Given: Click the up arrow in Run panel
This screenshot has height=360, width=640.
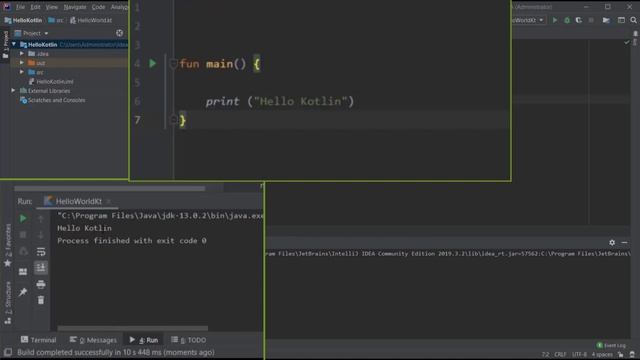Looking at the screenshot, I should click(41, 219).
